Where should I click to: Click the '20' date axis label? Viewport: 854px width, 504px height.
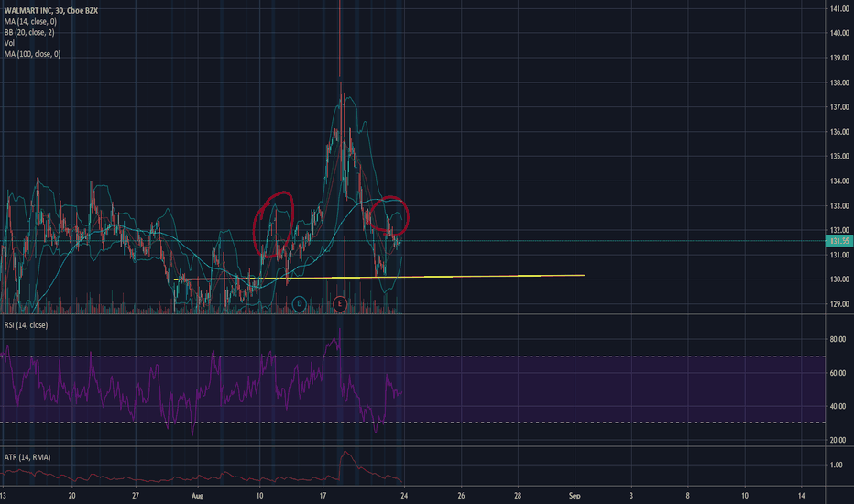pos(71,496)
